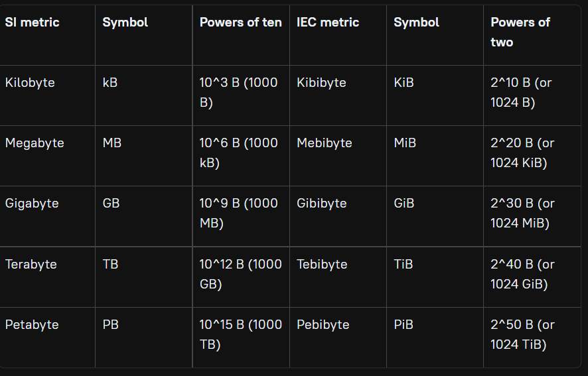Click the 10^9 B (1000 MB) cell

241,216
